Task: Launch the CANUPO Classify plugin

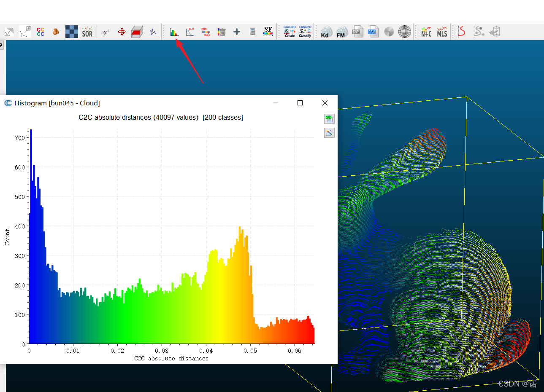Action: pyautogui.click(x=305, y=31)
